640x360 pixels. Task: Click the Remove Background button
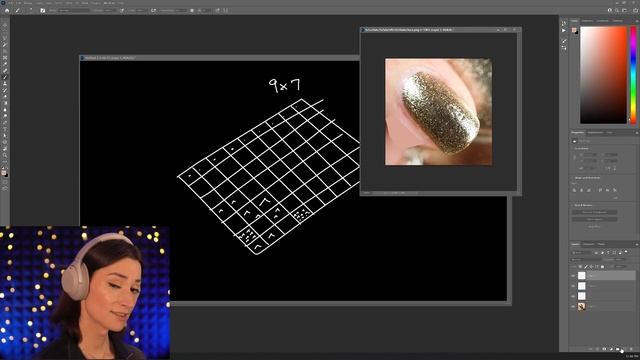tap(595, 212)
